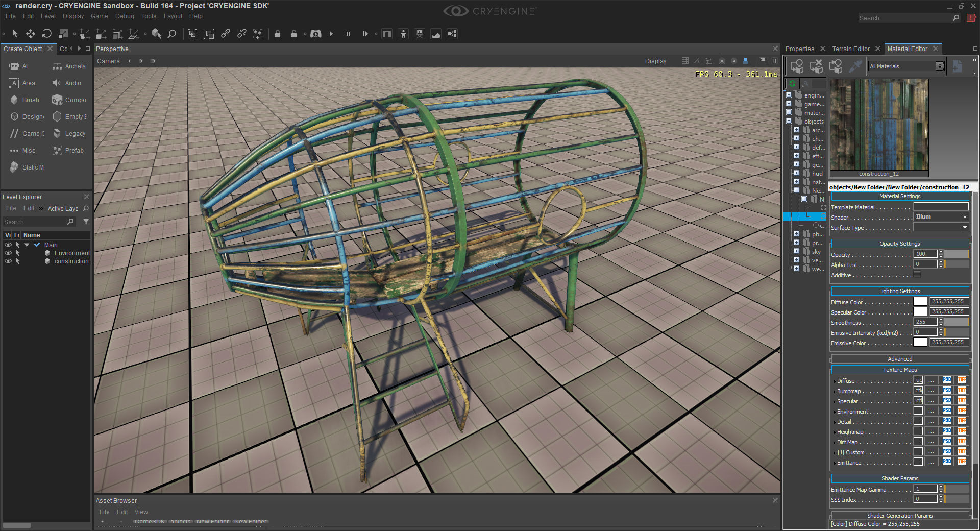Click the magnifier Go to selection icon

click(x=172, y=34)
